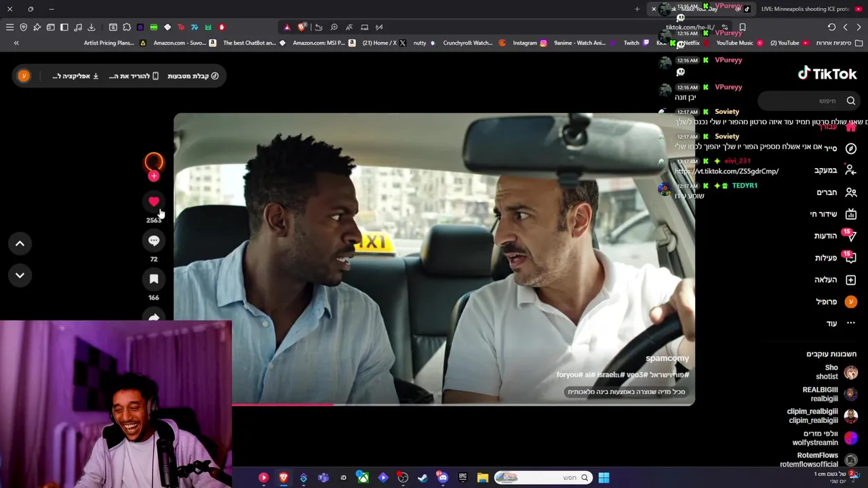This screenshot has height=488, width=868.
Task: Open the clipim_realbigiii followed account
Action: tap(823, 416)
